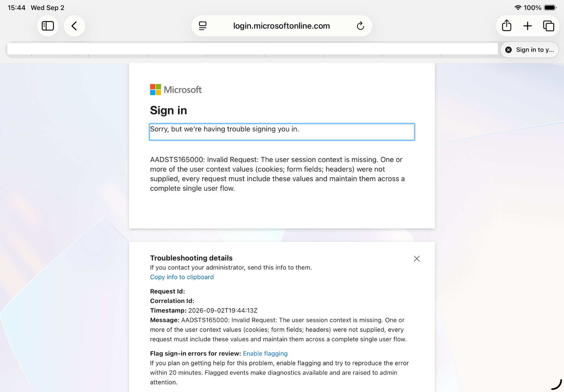The height and width of the screenshot is (392, 564).
Task: Click 'If you contact your administrator' text
Action: click(231, 267)
